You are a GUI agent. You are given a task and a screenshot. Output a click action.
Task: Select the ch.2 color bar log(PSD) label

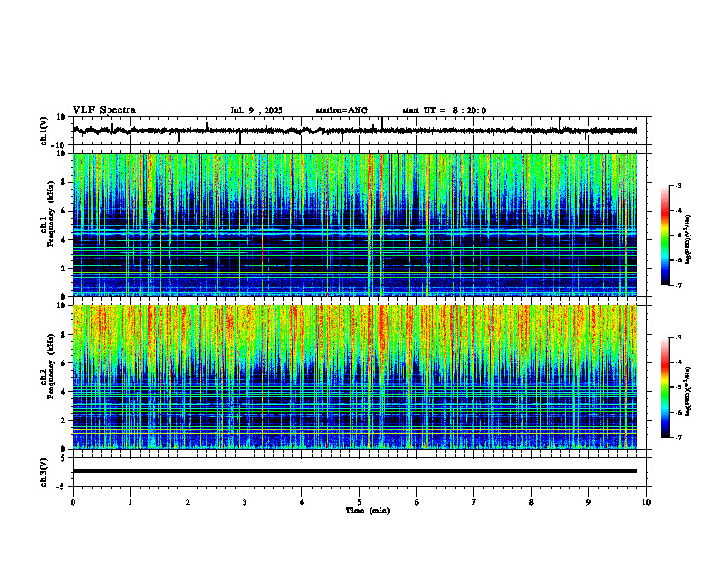[x=688, y=392]
